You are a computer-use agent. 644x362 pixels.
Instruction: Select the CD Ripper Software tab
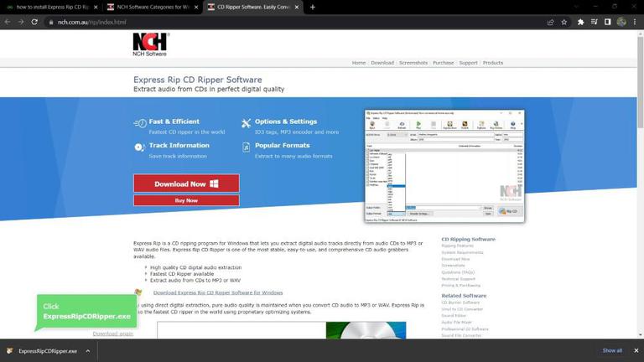tap(252, 7)
